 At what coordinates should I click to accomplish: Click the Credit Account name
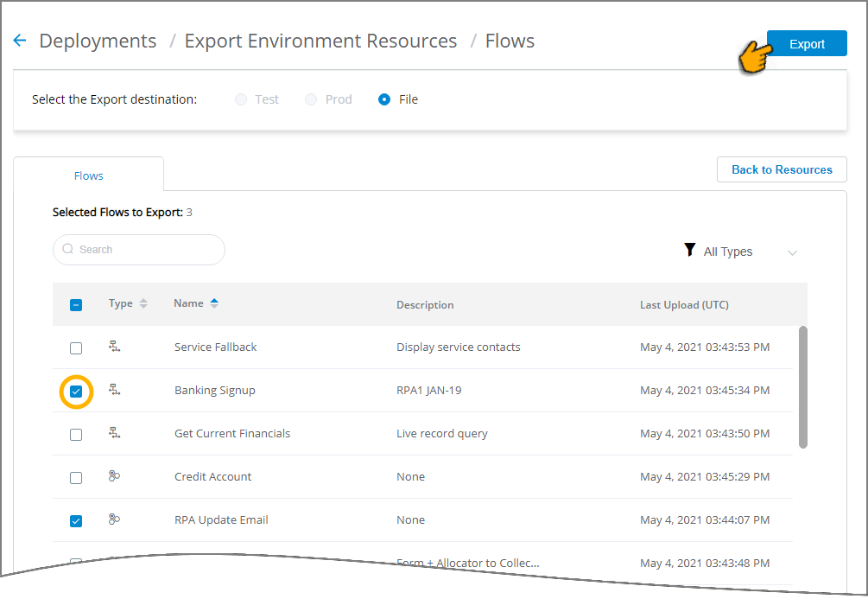point(212,476)
